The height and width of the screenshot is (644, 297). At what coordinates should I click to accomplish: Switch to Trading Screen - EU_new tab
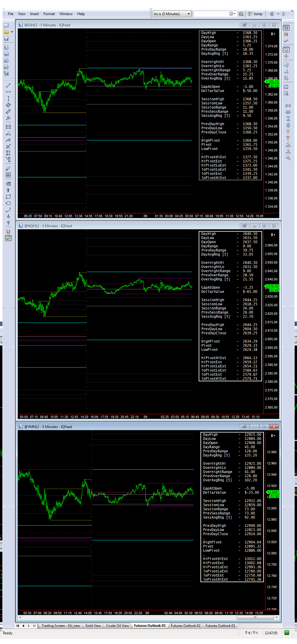coord(61,626)
